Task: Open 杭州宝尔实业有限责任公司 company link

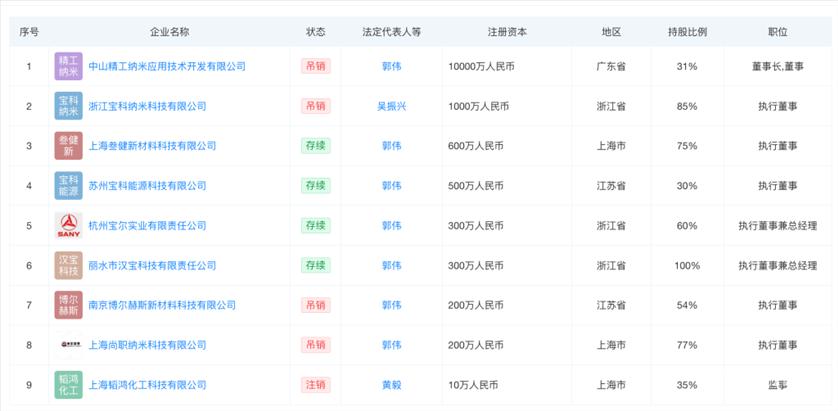Action: 147,226
